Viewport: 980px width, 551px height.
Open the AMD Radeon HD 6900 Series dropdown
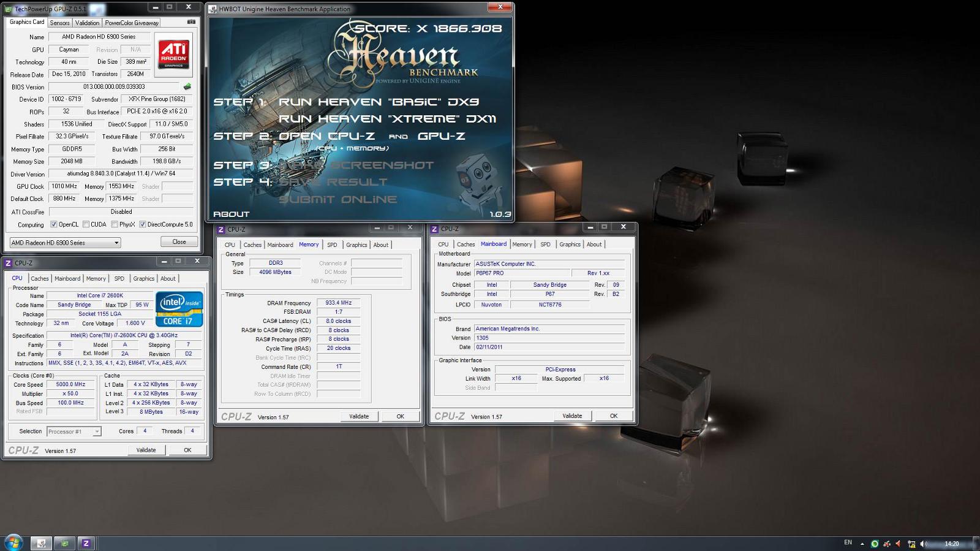pyautogui.click(x=65, y=243)
